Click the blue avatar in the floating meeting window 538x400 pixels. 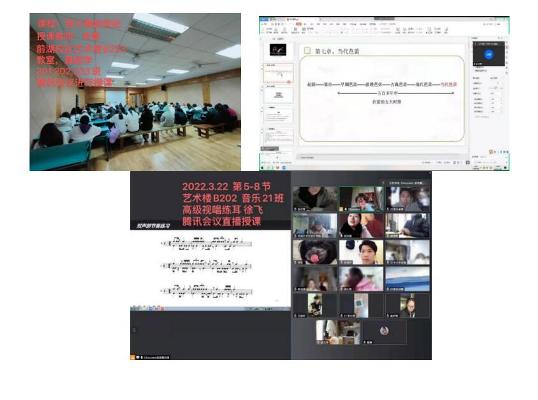pyautogui.click(x=489, y=54)
